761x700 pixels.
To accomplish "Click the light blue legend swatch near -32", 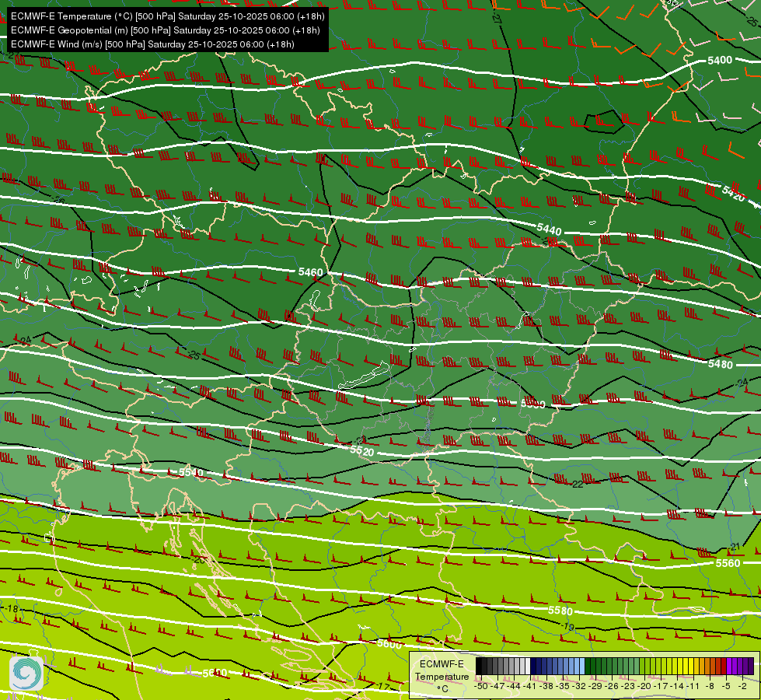I will tap(582, 666).
